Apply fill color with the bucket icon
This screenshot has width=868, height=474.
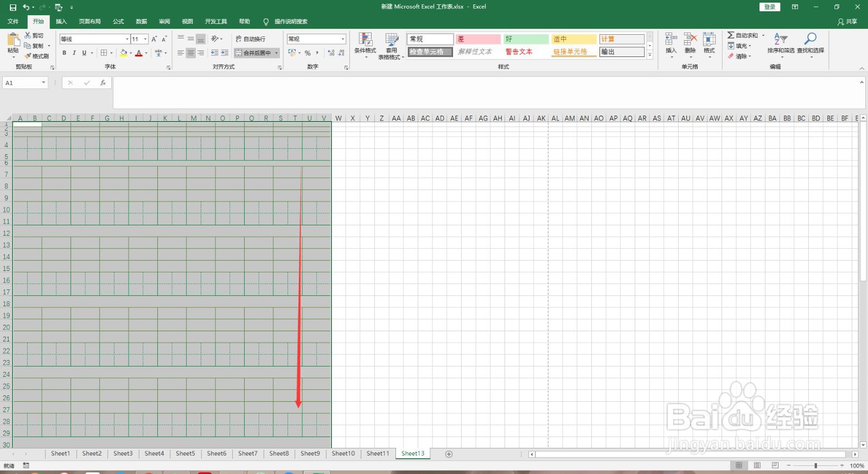[x=124, y=53]
